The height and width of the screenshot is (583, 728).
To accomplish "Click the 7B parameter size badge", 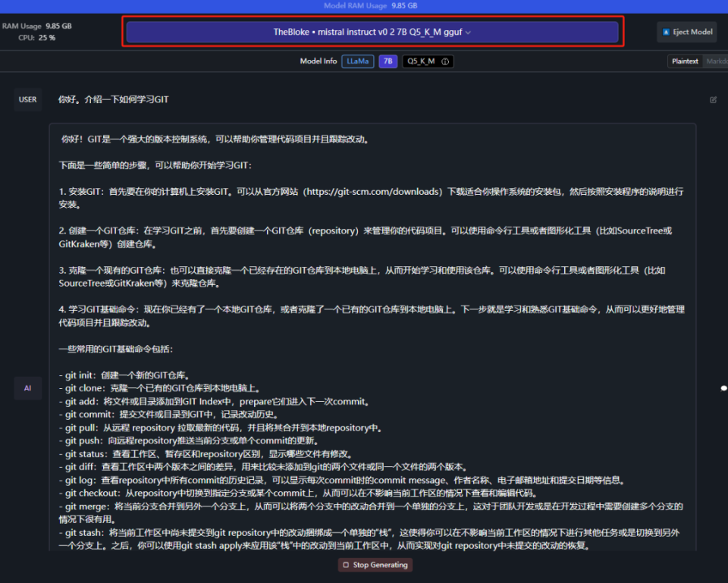I will pos(388,61).
